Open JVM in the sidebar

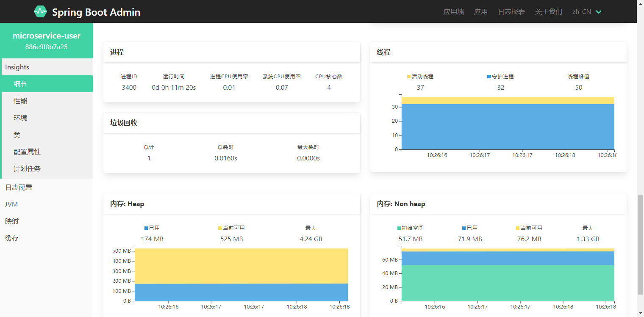pyautogui.click(x=47, y=204)
